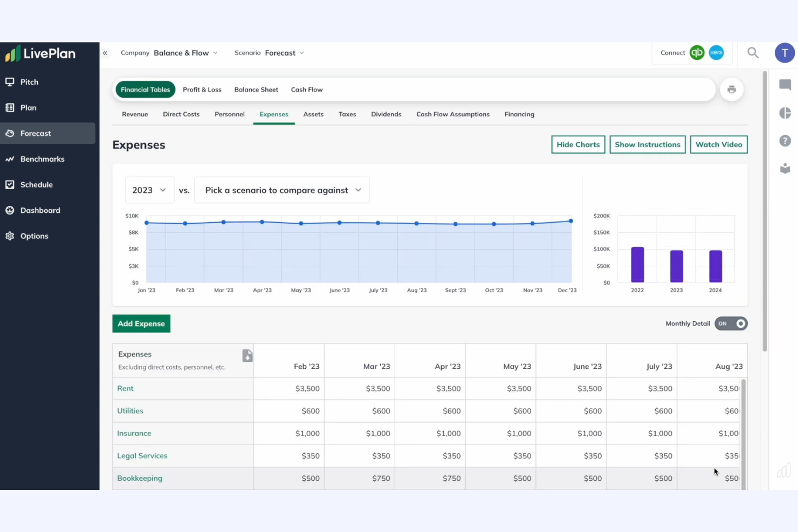Image resolution: width=798 pixels, height=532 pixels.
Task: Open the Dashboard from the sidebar
Action: (40, 210)
